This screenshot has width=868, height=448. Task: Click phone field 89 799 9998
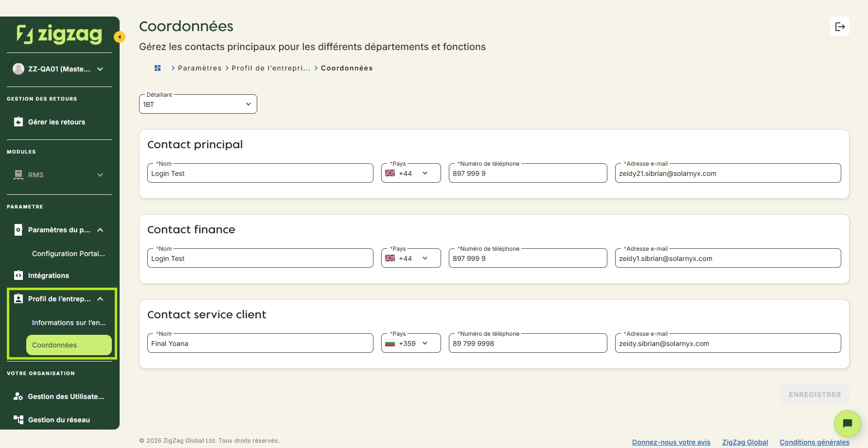pyautogui.click(x=528, y=343)
